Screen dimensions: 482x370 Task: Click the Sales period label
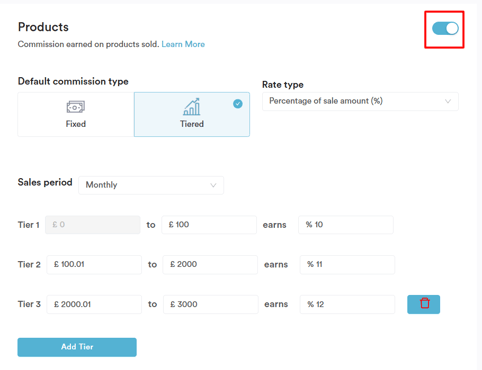pyautogui.click(x=45, y=182)
